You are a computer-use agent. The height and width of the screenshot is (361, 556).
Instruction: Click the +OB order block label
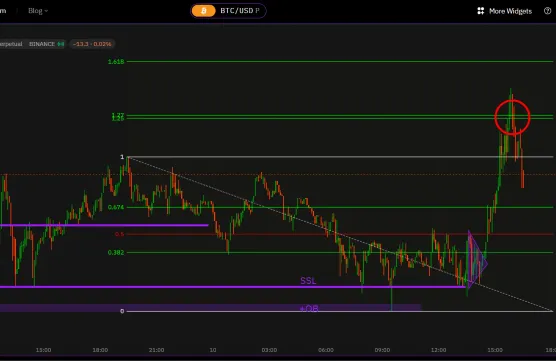(309, 309)
